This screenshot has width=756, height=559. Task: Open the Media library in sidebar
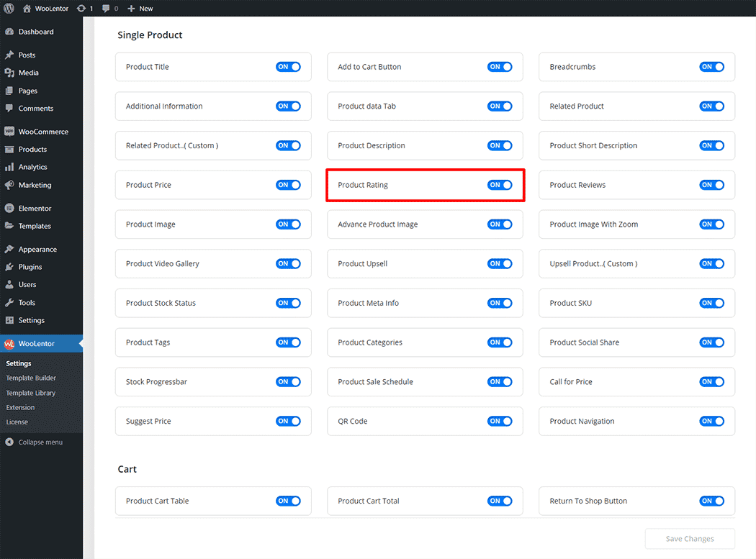coord(28,73)
